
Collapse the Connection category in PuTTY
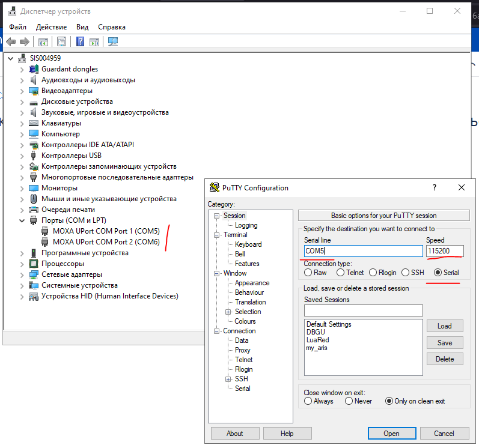tap(216, 331)
